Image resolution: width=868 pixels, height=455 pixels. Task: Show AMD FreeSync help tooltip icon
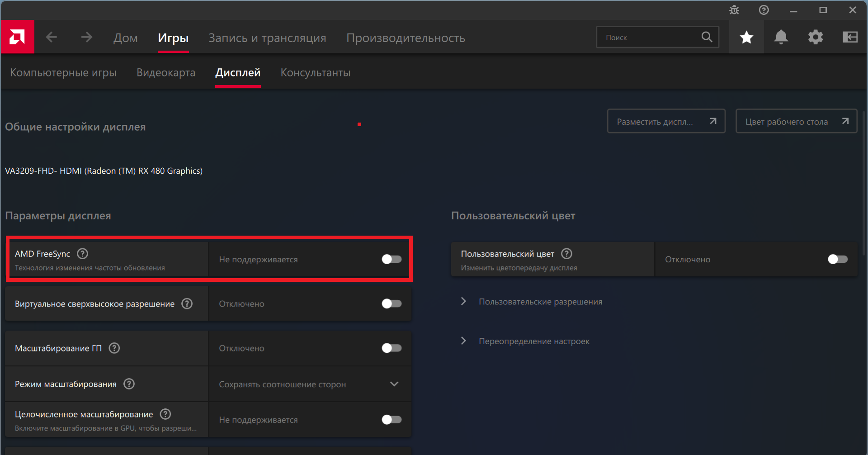click(x=82, y=254)
